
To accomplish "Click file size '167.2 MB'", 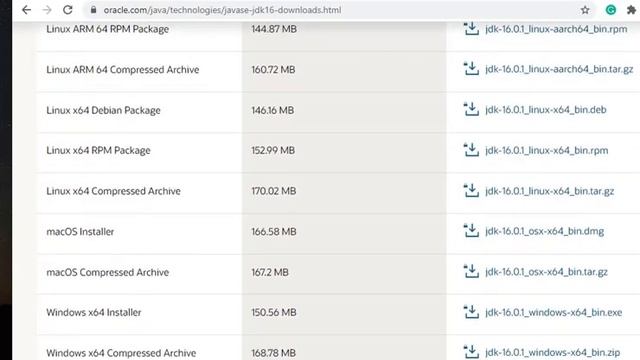I will pyautogui.click(x=270, y=272).
